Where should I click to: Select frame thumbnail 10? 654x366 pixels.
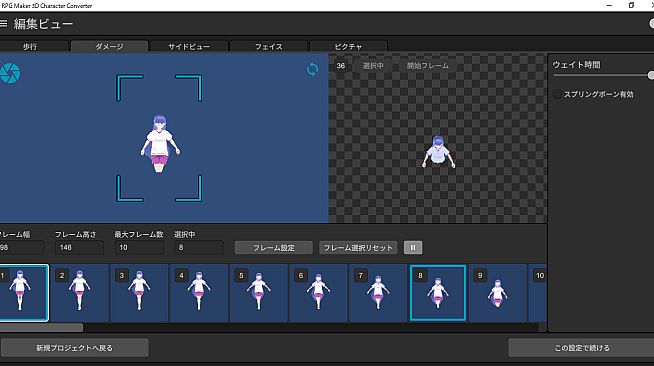tap(538, 293)
